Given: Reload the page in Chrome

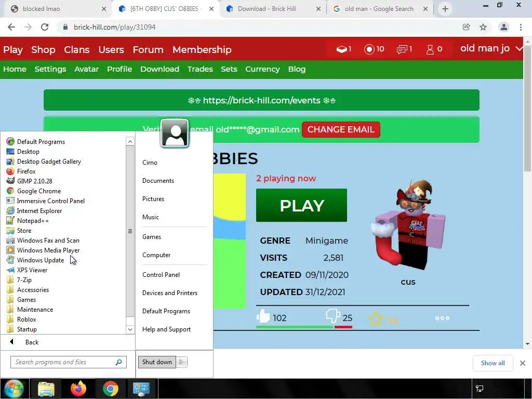Looking at the screenshot, I should tap(45, 27).
